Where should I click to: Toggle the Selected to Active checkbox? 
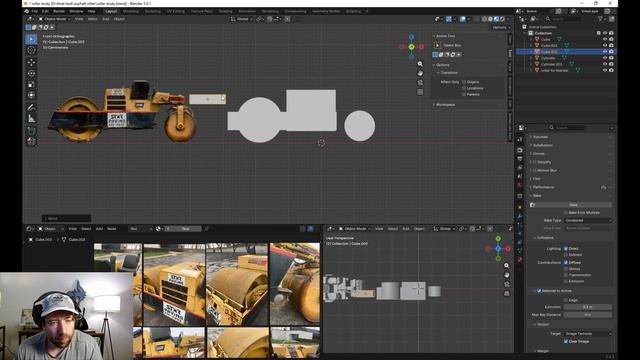pyautogui.click(x=539, y=291)
